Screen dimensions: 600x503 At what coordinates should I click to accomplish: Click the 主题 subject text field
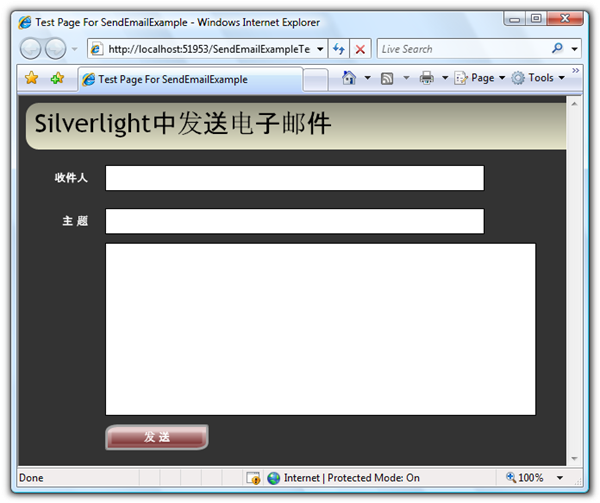pyautogui.click(x=295, y=221)
